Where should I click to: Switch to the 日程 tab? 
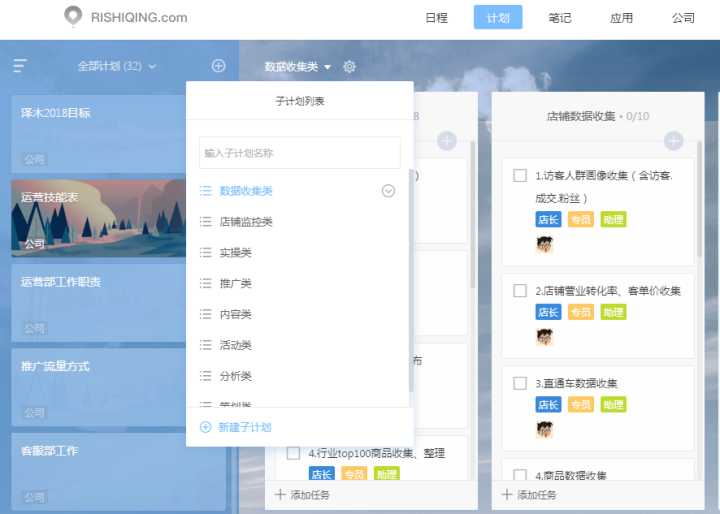(x=436, y=18)
